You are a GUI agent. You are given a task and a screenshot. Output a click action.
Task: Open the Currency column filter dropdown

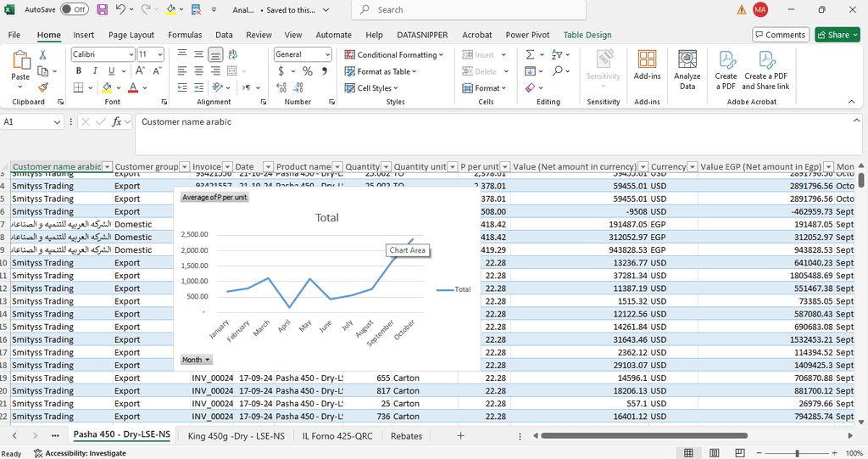click(x=692, y=167)
